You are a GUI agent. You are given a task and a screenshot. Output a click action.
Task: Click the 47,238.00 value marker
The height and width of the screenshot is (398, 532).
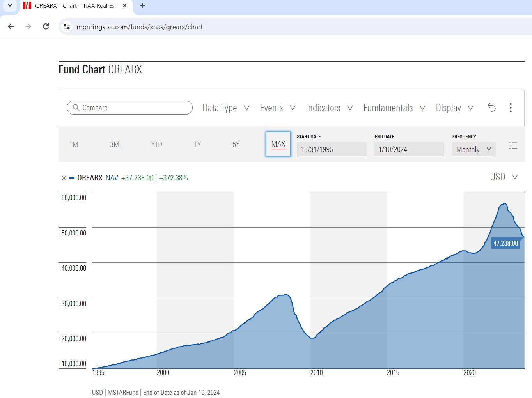505,243
